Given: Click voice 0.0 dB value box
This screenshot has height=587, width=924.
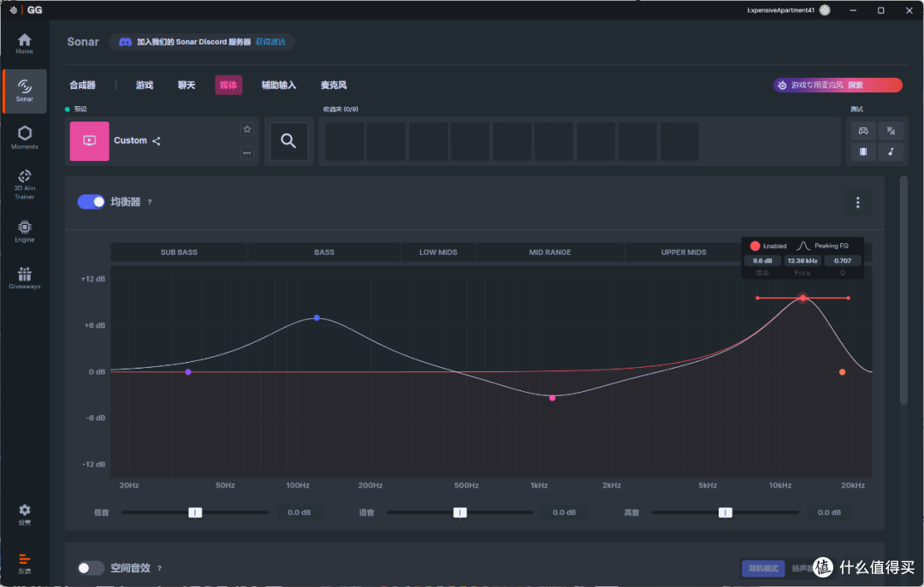Looking at the screenshot, I should [564, 513].
